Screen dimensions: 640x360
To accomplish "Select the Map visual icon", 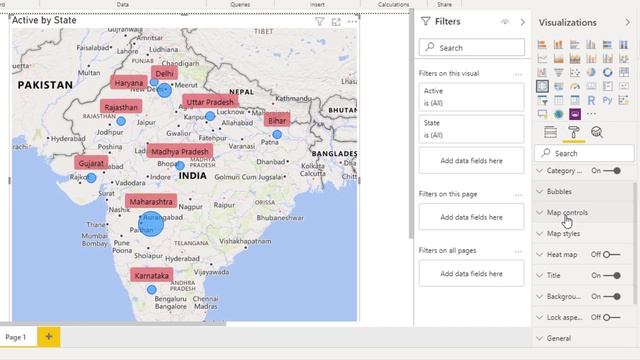I will tap(542, 86).
